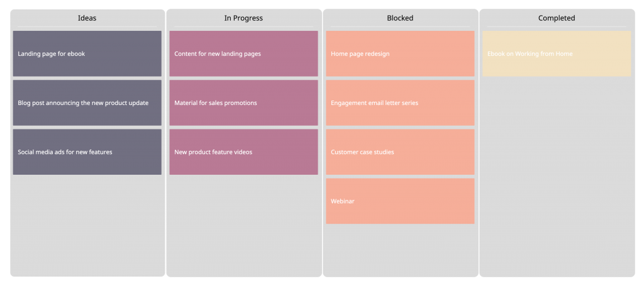Open the Webinar card
Viewport: 644px width, 286px height.
(400, 201)
